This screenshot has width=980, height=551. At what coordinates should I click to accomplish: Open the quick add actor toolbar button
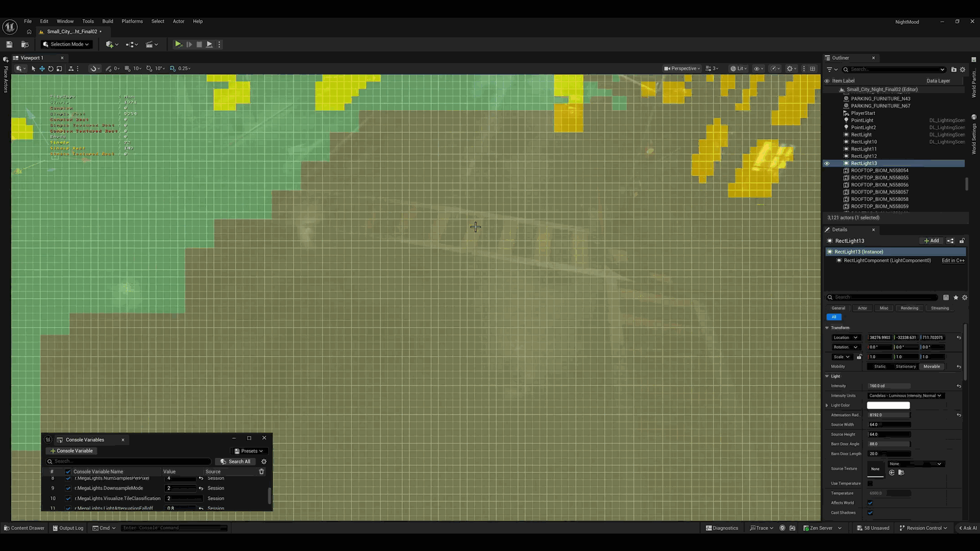pyautogui.click(x=110, y=44)
